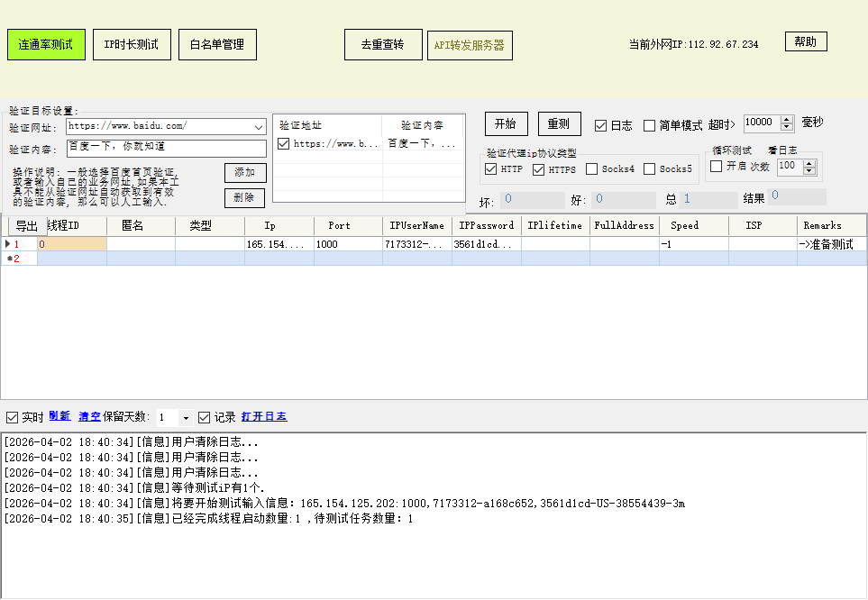Click the Port column header
Image resolution: width=868 pixels, height=600 pixels.
tap(348, 226)
